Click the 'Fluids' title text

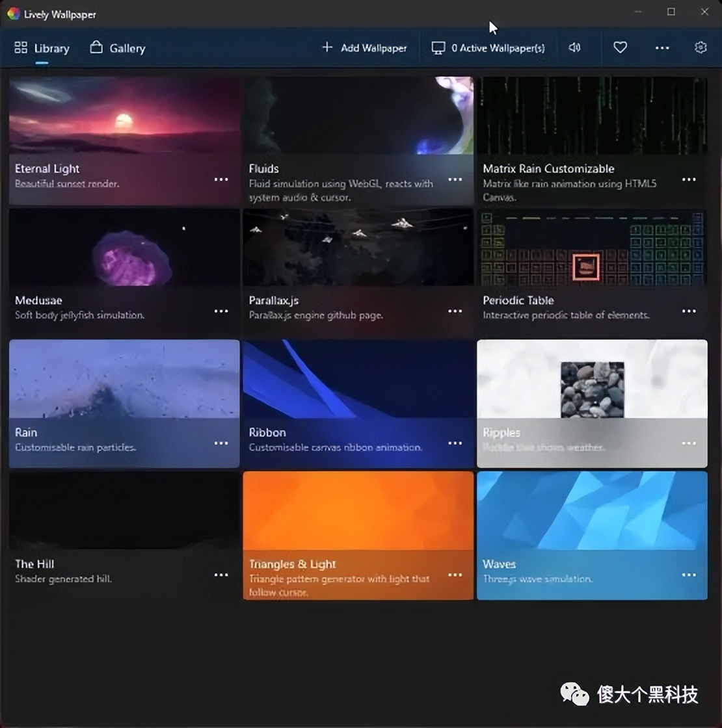pyautogui.click(x=263, y=168)
